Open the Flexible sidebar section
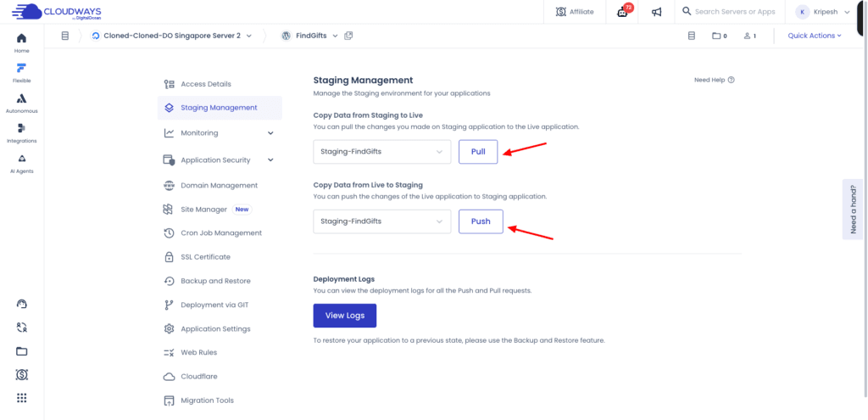This screenshot has height=420, width=868. (x=21, y=73)
